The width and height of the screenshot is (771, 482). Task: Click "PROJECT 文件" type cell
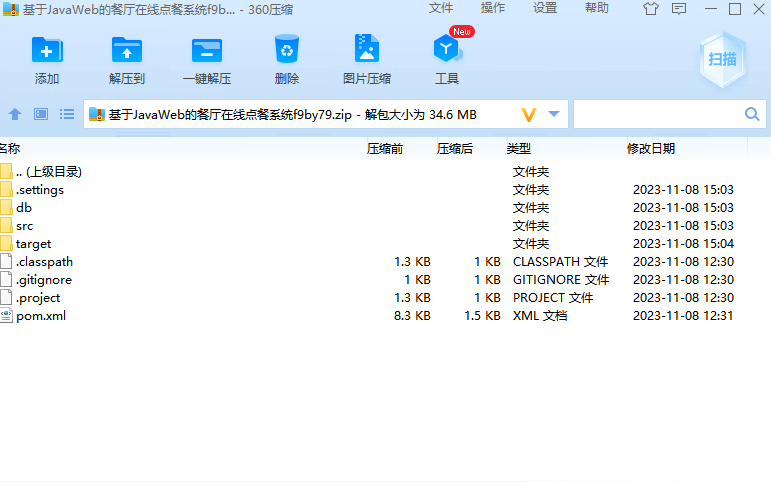553,298
